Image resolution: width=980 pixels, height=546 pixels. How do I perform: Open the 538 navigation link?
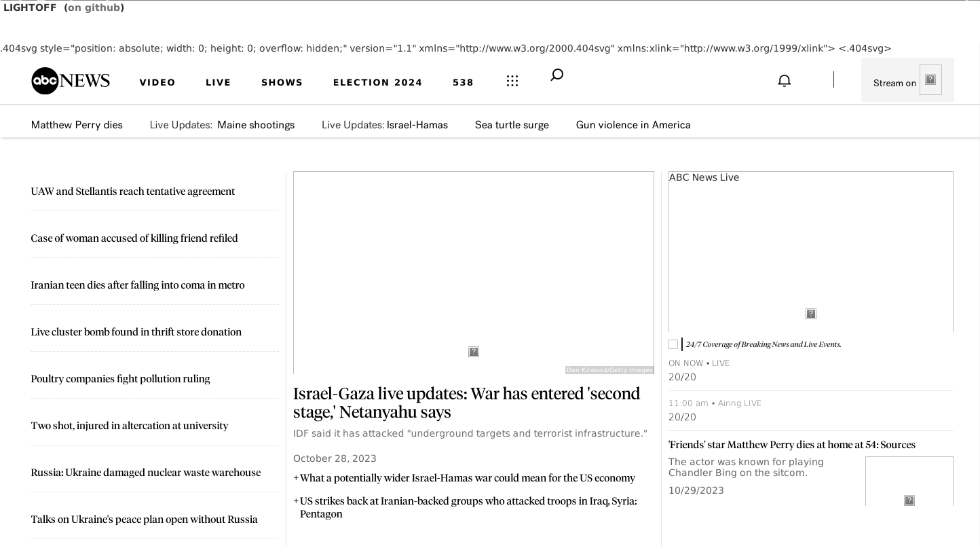[x=463, y=82]
